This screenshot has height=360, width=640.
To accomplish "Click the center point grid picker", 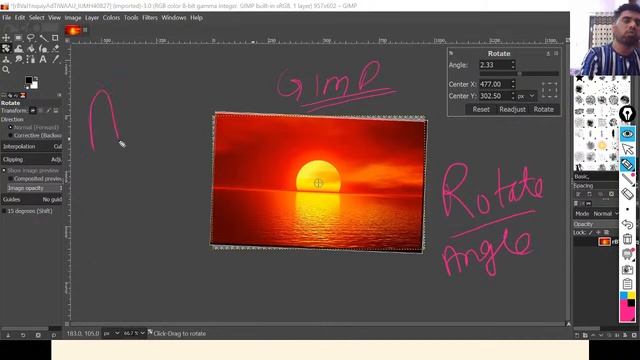I will [549, 90].
